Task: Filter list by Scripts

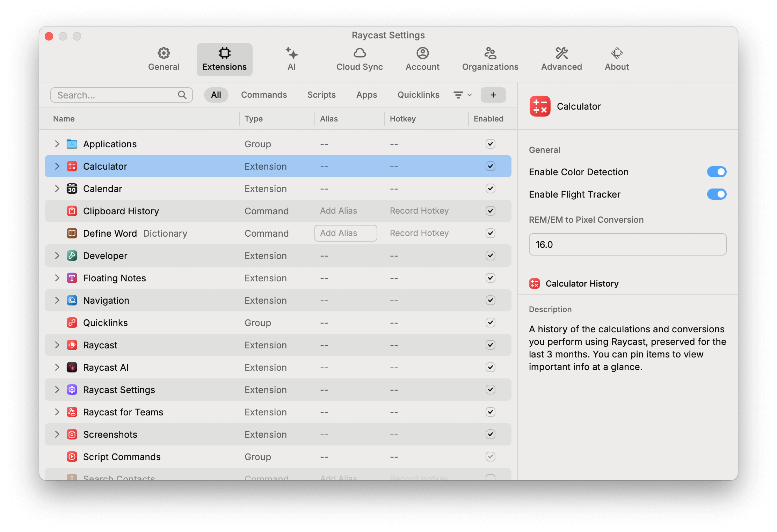Action: tap(321, 95)
